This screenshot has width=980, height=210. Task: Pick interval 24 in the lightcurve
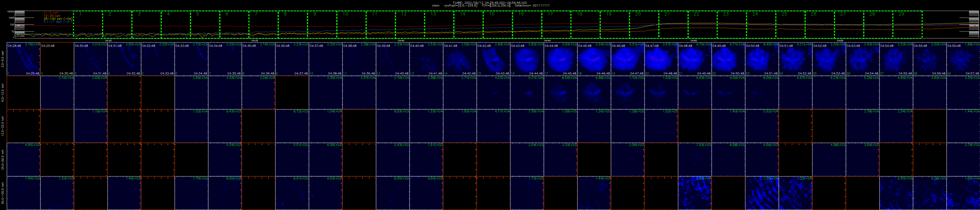pyautogui.click(x=762, y=24)
